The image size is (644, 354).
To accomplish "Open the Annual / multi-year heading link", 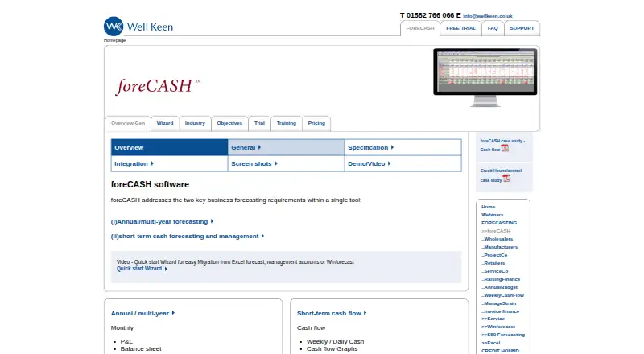I will click(x=142, y=313).
